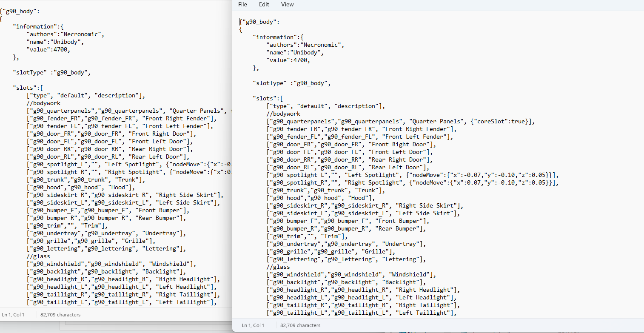Click Front Left Fender line in front window

coord(360,137)
